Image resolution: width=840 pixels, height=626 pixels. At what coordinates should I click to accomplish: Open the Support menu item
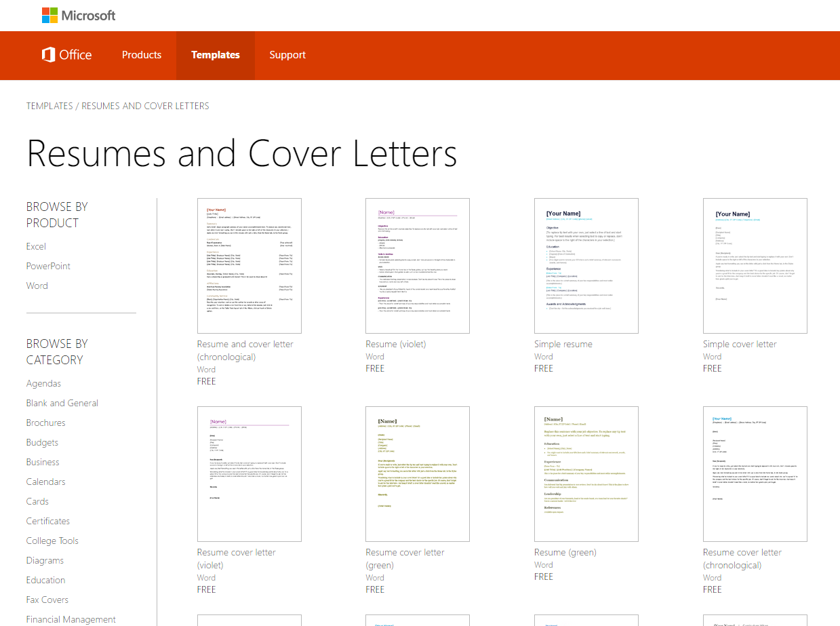click(x=287, y=55)
